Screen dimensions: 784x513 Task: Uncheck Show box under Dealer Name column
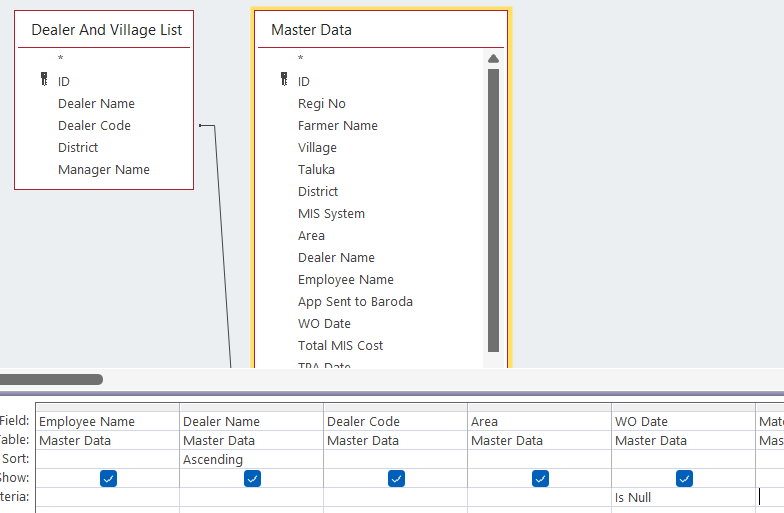pos(252,479)
